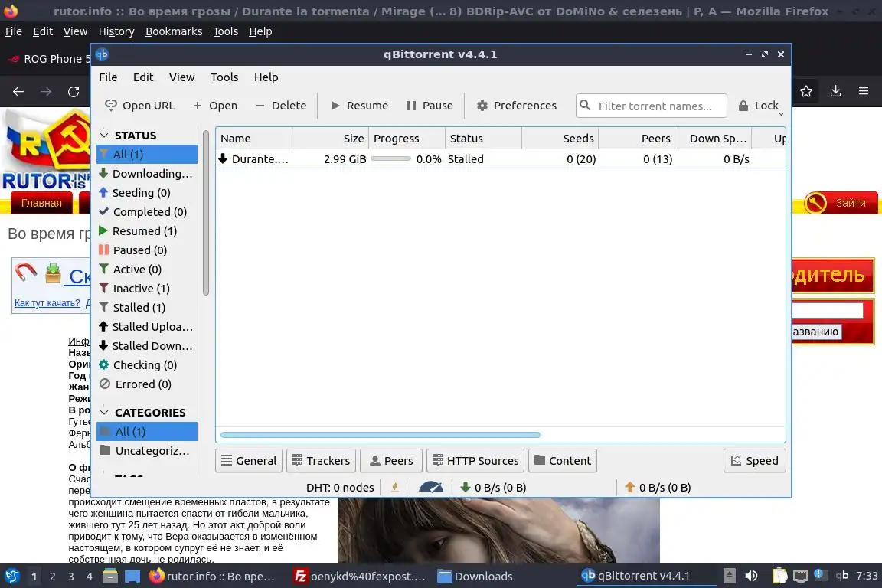
Task: Open the qBittorrent Help menu
Action: pyautogui.click(x=266, y=77)
